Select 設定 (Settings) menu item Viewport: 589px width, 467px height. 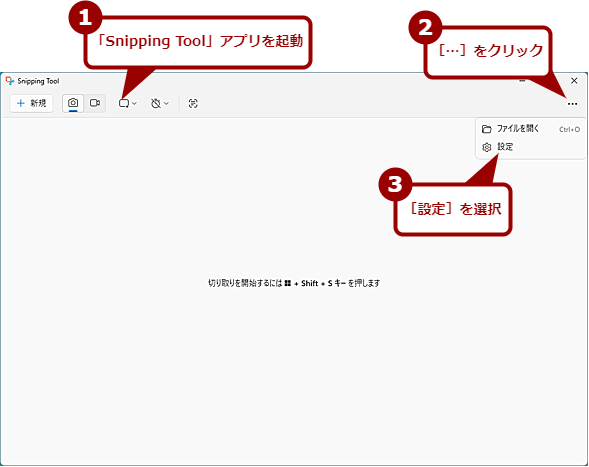531,147
